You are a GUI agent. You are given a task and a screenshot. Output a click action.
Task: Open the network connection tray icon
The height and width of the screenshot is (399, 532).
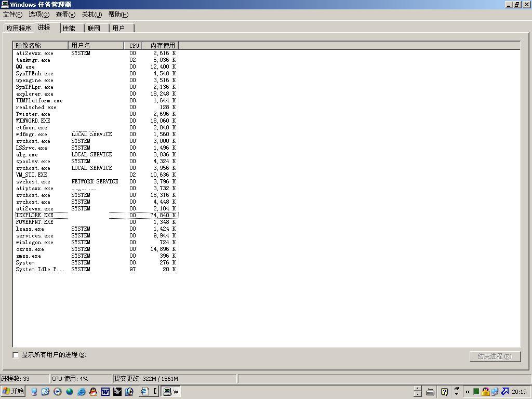pos(495,392)
